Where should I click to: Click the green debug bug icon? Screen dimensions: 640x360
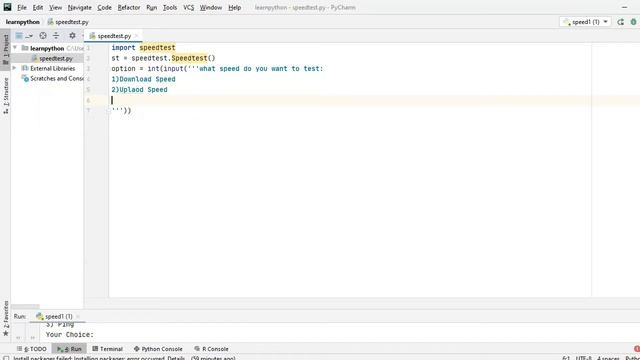point(633,22)
